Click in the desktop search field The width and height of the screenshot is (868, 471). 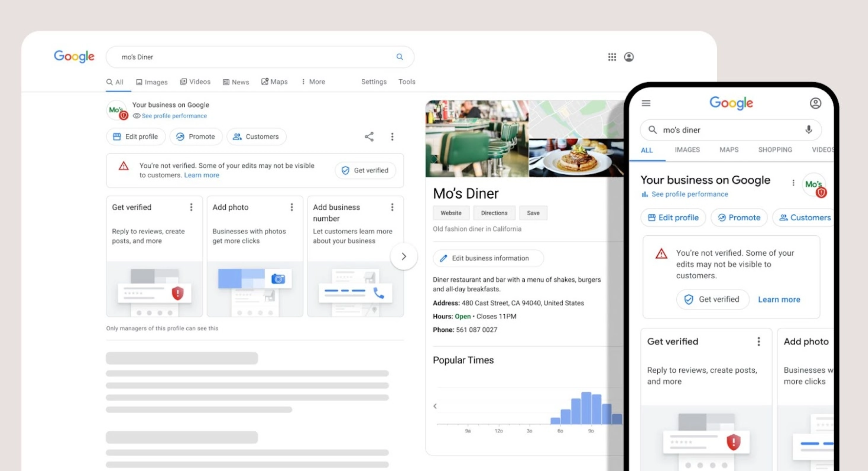[260, 57]
